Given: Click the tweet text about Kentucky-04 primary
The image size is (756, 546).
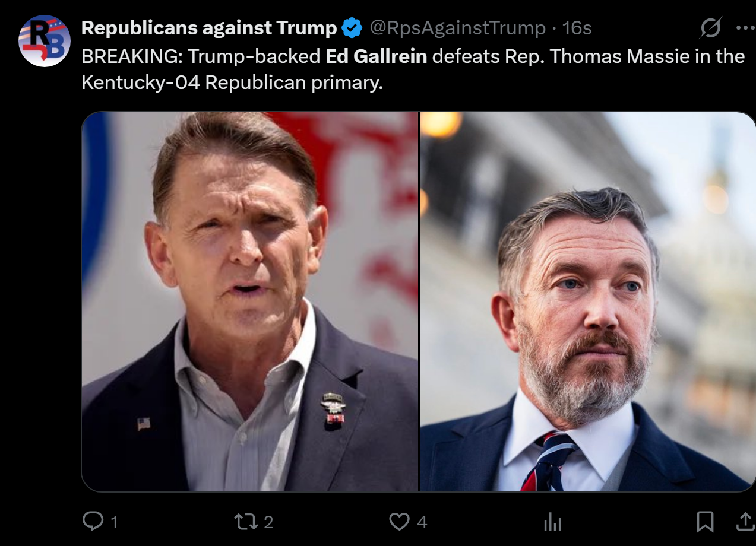Looking at the screenshot, I should point(413,69).
